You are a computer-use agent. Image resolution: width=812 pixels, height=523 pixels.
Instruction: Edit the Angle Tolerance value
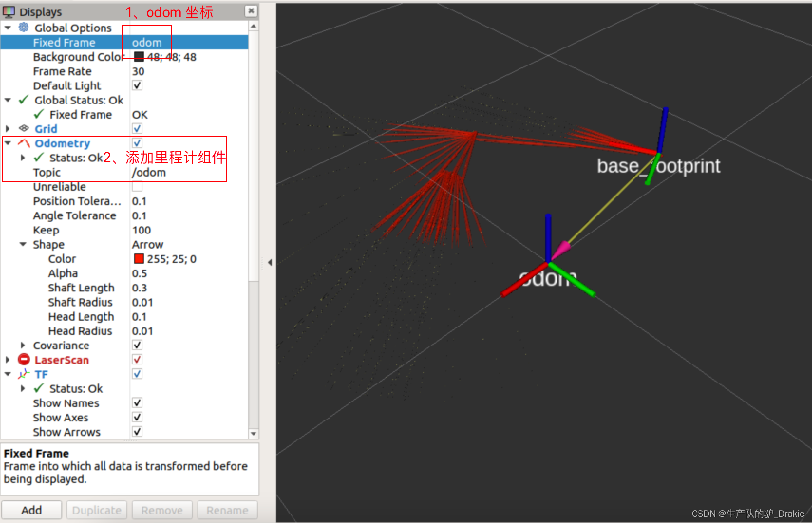pyautogui.click(x=189, y=215)
